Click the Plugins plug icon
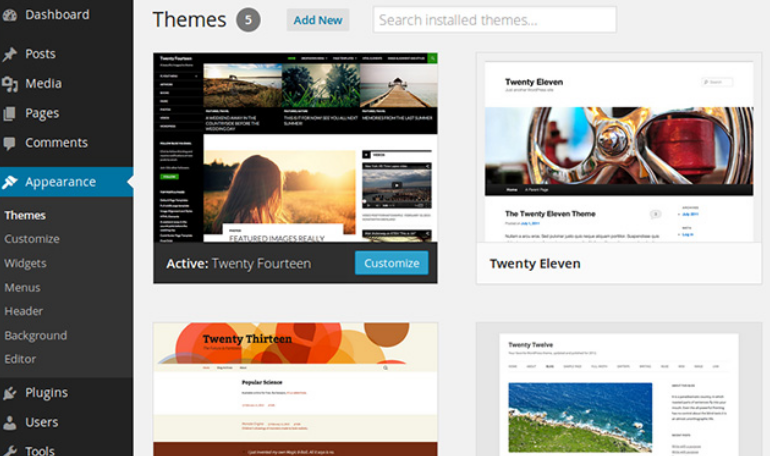The width and height of the screenshot is (770, 456). click(x=10, y=393)
